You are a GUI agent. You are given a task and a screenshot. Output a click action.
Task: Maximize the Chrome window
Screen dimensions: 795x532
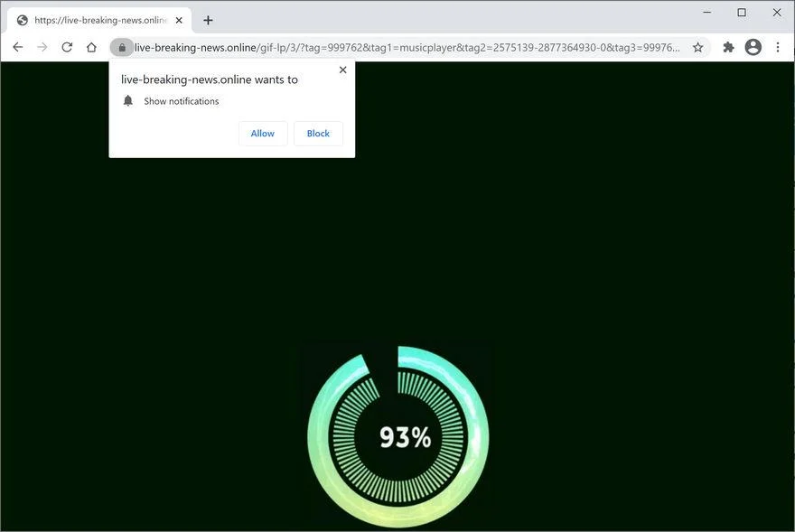point(742,12)
